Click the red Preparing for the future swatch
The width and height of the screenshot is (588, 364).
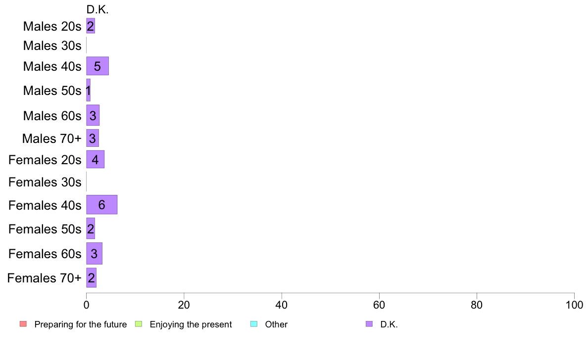click(23, 324)
